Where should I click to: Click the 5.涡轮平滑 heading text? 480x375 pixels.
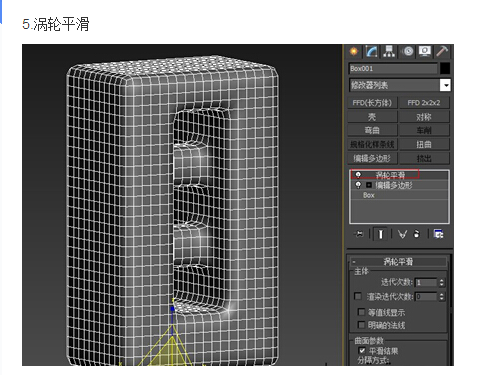pos(56,24)
